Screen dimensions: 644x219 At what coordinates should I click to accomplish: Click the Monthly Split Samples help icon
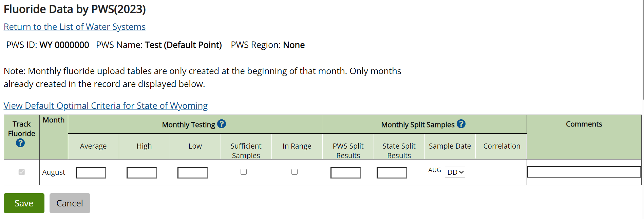coord(461,124)
